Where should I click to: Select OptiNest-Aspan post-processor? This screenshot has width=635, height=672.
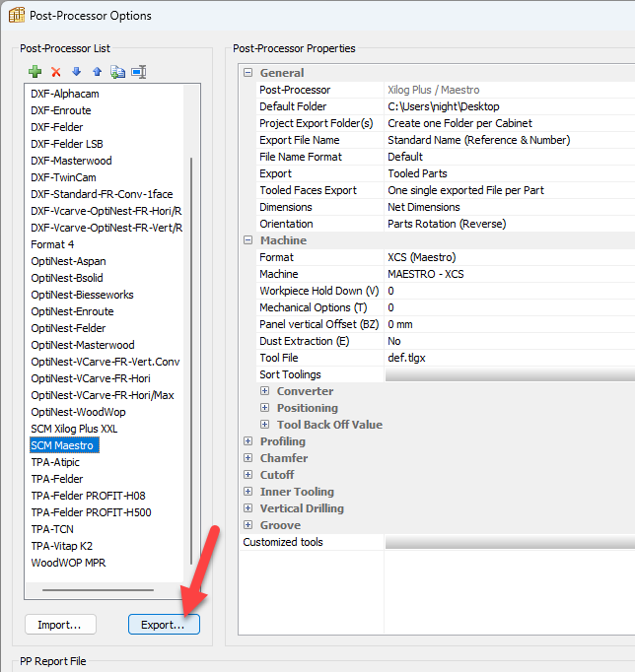pos(68,261)
